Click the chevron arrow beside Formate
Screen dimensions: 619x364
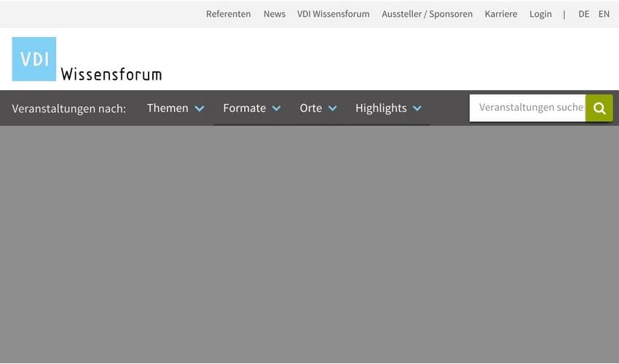pyautogui.click(x=276, y=108)
